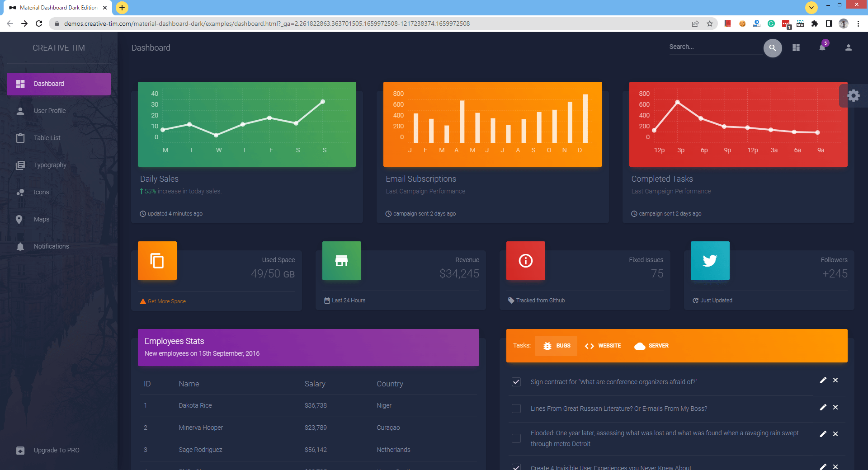Viewport: 868px width, 470px height.
Task: Check the 'Flooded: One year later' task
Action: coord(515,438)
